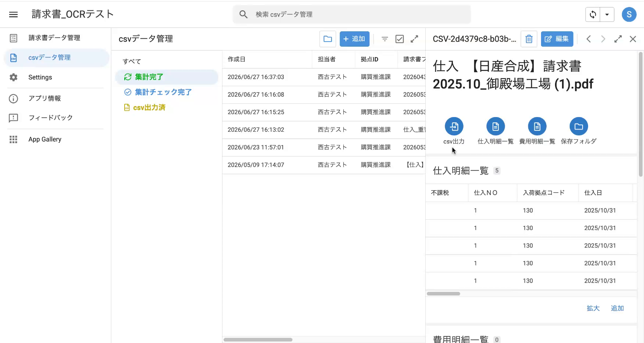Image resolution: width=644 pixels, height=343 pixels.
Task: Click horizontal scrollbar of csv list
Action: [x=258, y=340]
